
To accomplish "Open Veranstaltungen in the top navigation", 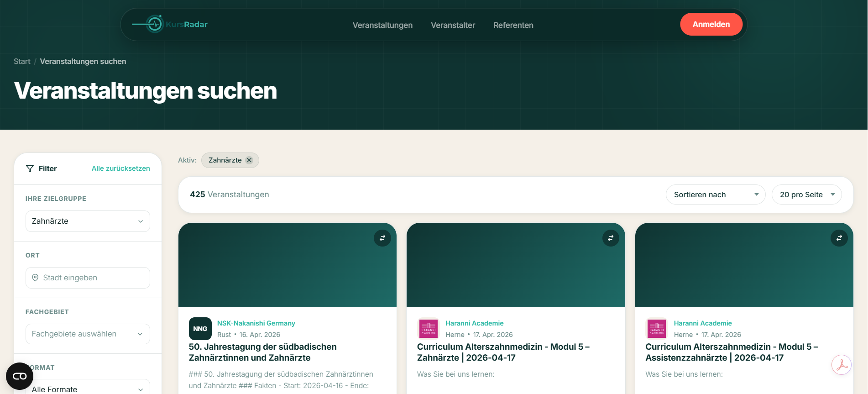I will click(x=382, y=25).
